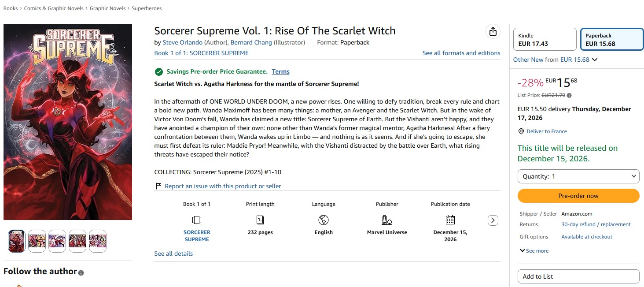Open the Superheroes breadcrumb link
The width and height of the screenshot is (644, 287).
pos(147,8)
